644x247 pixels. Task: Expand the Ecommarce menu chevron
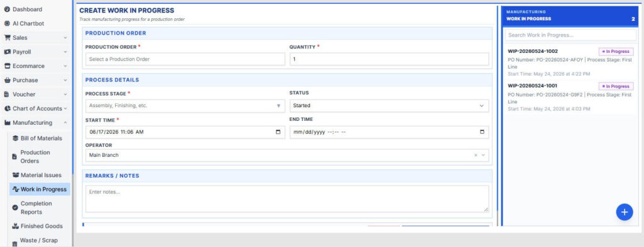[x=65, y=66]
